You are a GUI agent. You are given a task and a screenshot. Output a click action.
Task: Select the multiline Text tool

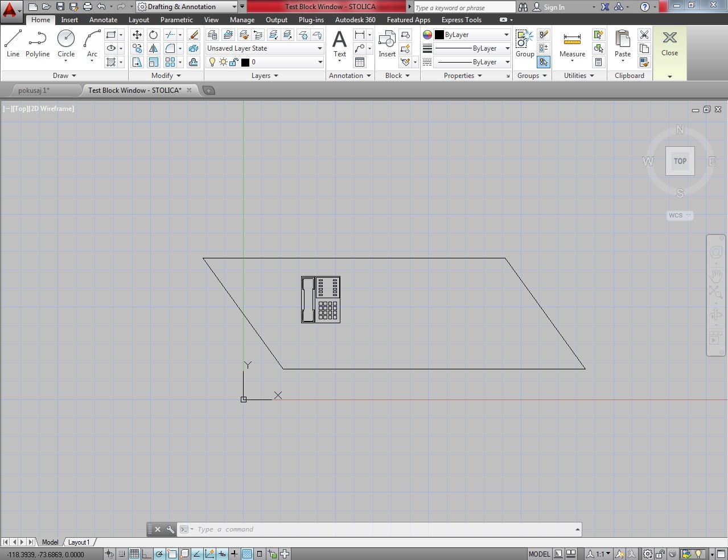pos(340,44)
